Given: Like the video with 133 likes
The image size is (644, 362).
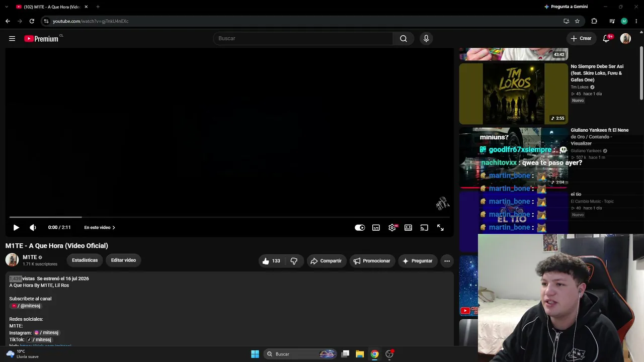Looking at the screenshot, I should [271, 261].
